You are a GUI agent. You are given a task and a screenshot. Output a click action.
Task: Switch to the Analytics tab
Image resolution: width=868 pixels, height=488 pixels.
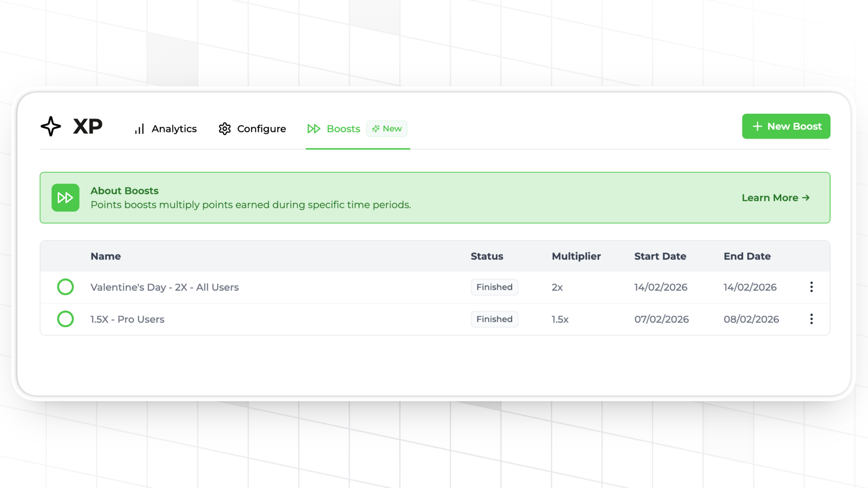pyautogui.click(x=174, y=129)
